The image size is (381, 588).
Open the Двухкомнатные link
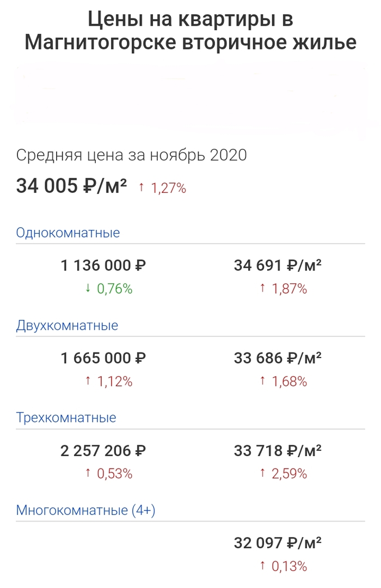point(67,325)
